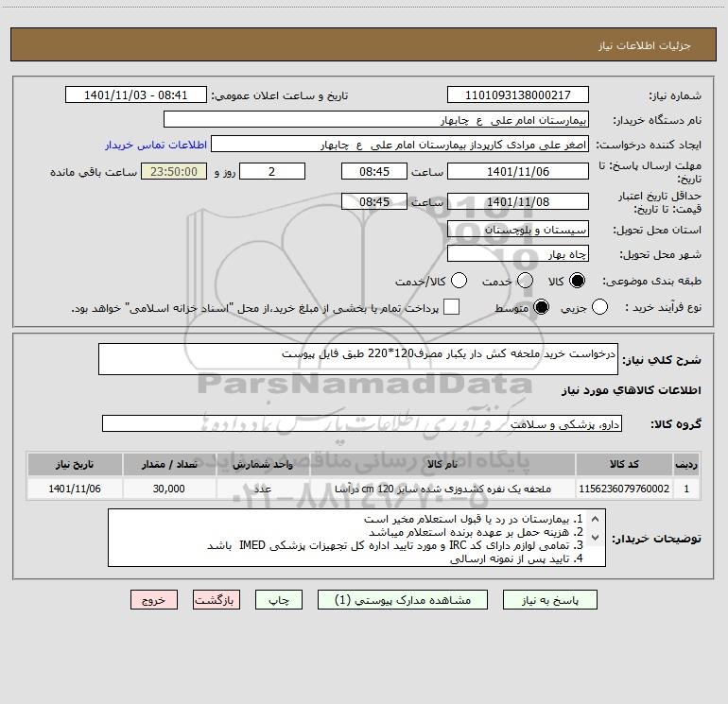This screenshot has width=728, height=704.
Task: Click response deadline date 1401/11/06 field
Action: 518,171
